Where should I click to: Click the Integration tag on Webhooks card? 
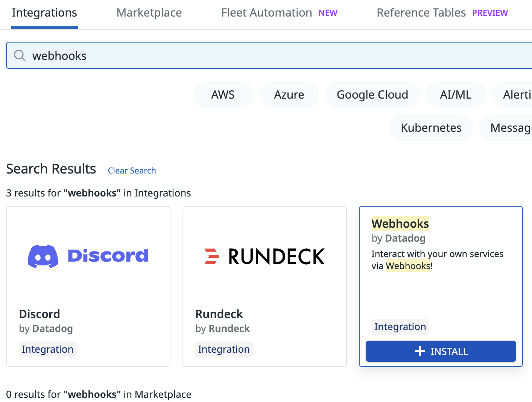point(400,327)
